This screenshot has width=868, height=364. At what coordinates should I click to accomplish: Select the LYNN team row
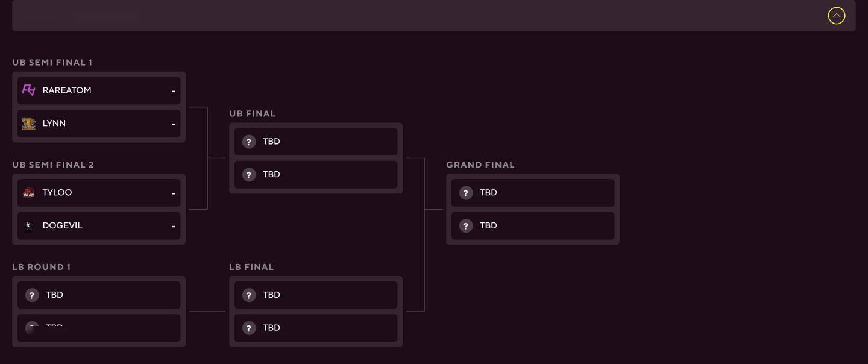(99, 124)
